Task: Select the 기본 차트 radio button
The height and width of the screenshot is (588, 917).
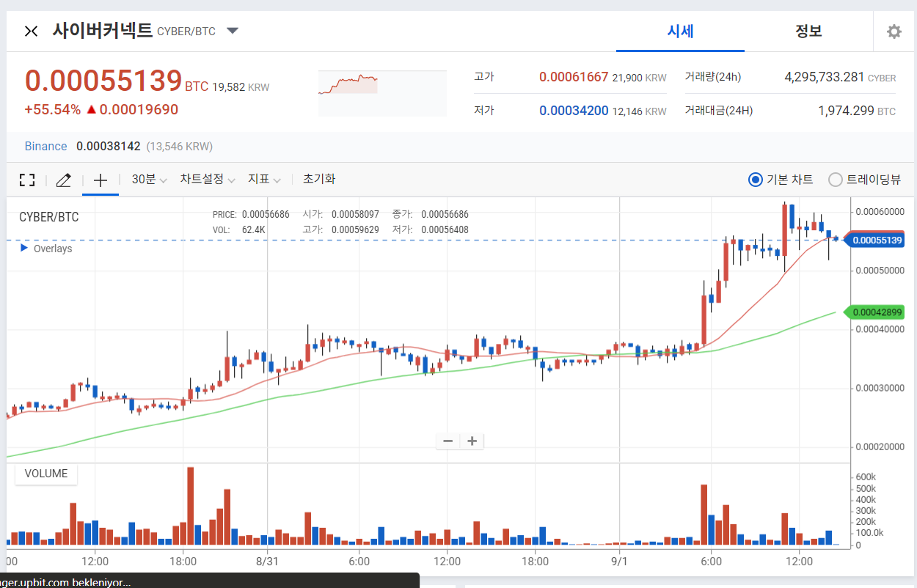Action: [x=756, y=180]
